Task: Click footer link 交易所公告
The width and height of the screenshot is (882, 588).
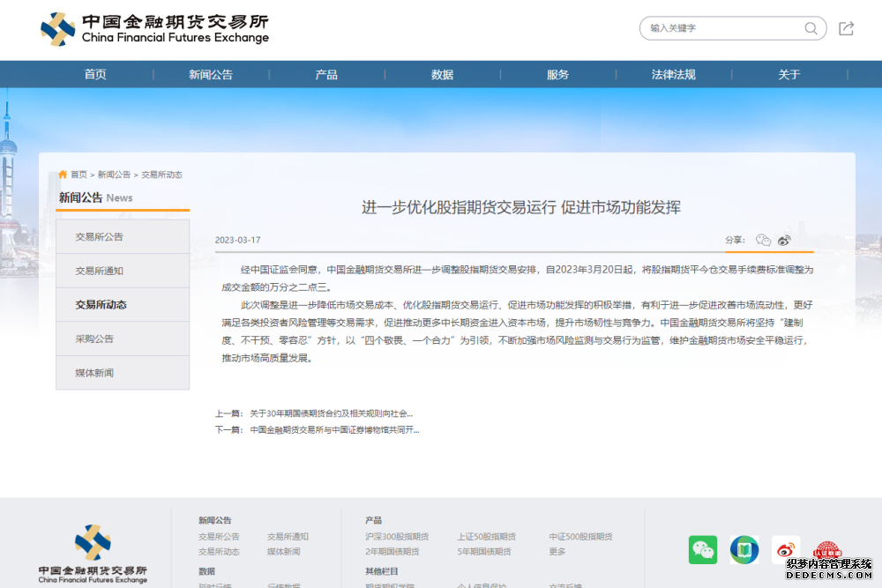Action: (x=219, y=537)
